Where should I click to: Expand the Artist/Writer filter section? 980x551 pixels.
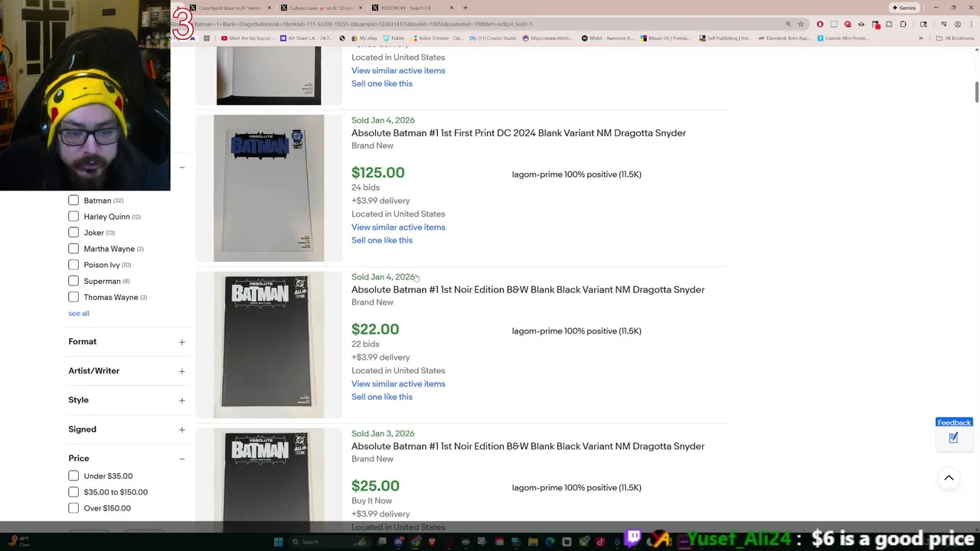coord(181,371)
